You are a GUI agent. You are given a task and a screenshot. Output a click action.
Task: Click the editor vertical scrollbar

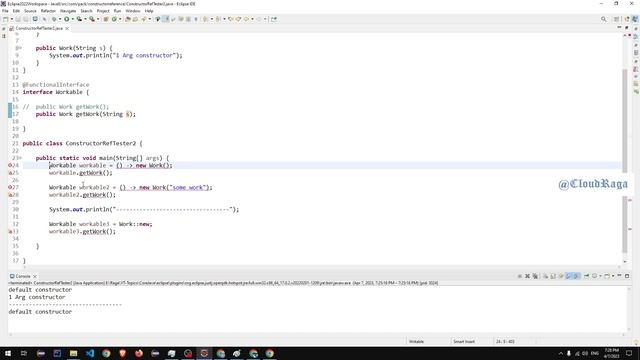[x=624, y=161]
